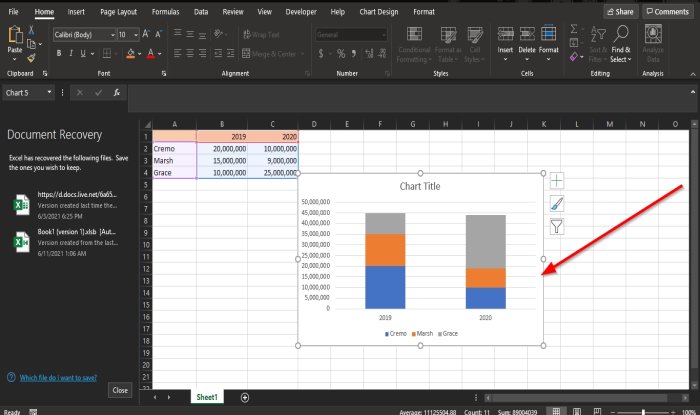Switch to the Insert tab

point(76,12)
